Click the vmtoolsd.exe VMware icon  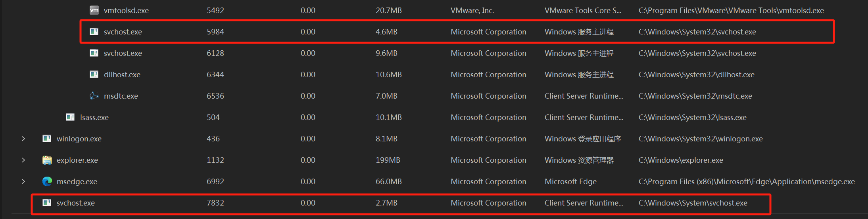(x=94, y=10)
